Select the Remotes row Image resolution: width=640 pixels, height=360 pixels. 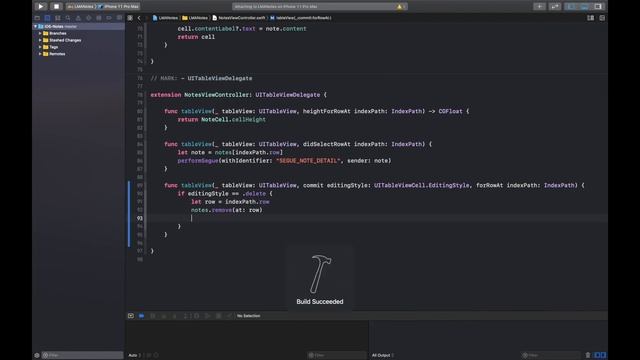[78, 54]
